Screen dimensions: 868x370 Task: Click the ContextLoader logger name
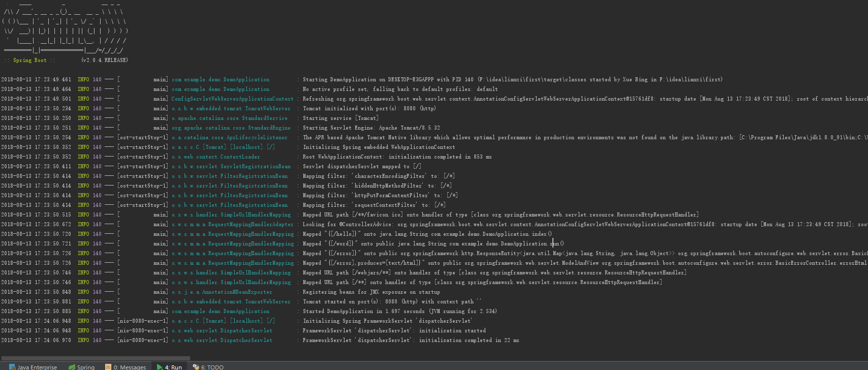pyautogui.click(x=215, y=157)
